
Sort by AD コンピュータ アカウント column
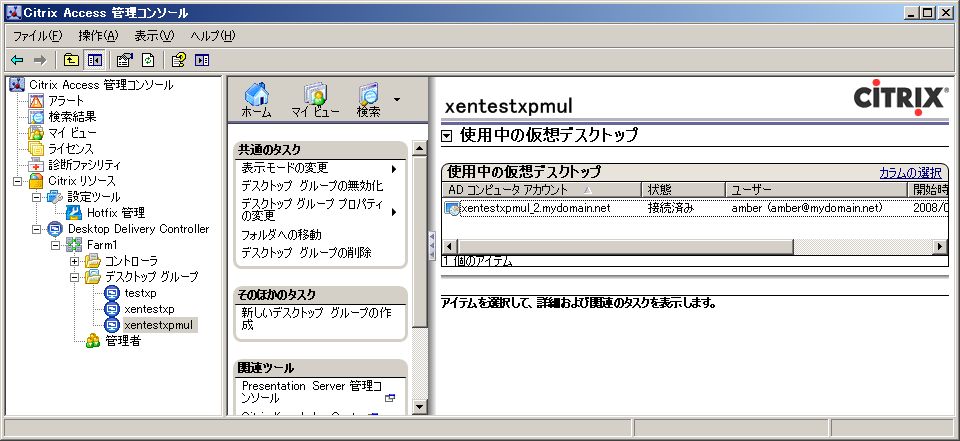[541, 190]
